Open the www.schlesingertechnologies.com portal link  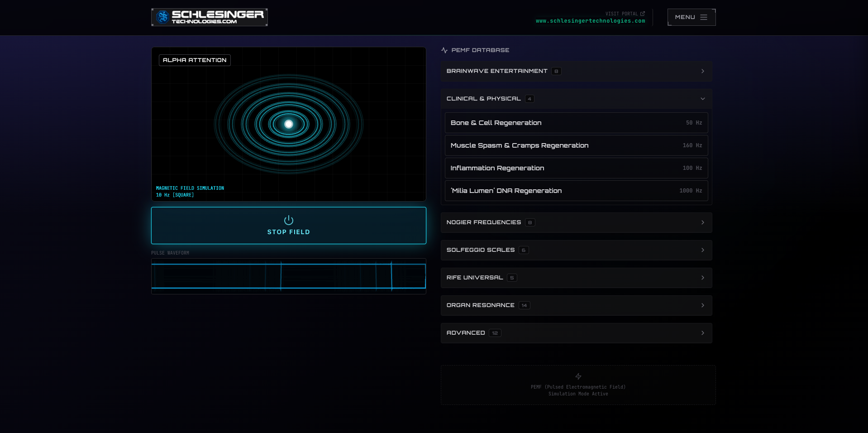pyautogui.click(x=590, y=21)
